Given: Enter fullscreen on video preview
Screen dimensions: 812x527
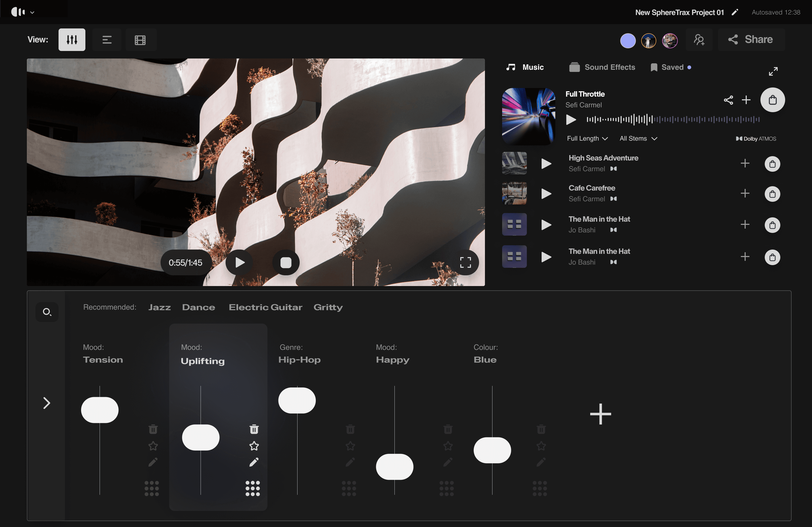Looking at the screenshot, I should [465, 262].
